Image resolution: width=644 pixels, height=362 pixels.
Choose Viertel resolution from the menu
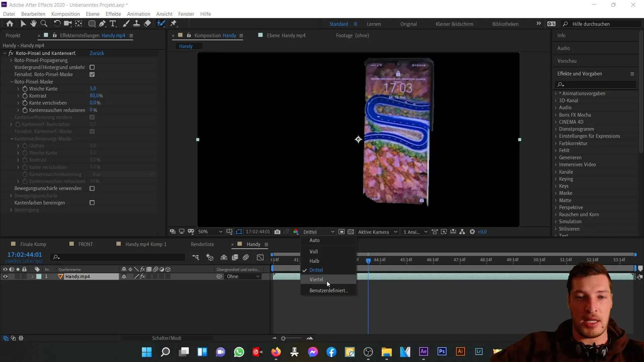point(328,280)
